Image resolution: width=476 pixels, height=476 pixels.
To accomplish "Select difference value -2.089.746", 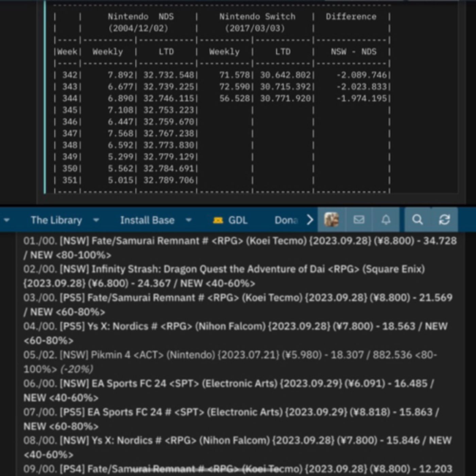I will (x=362, y=75).
